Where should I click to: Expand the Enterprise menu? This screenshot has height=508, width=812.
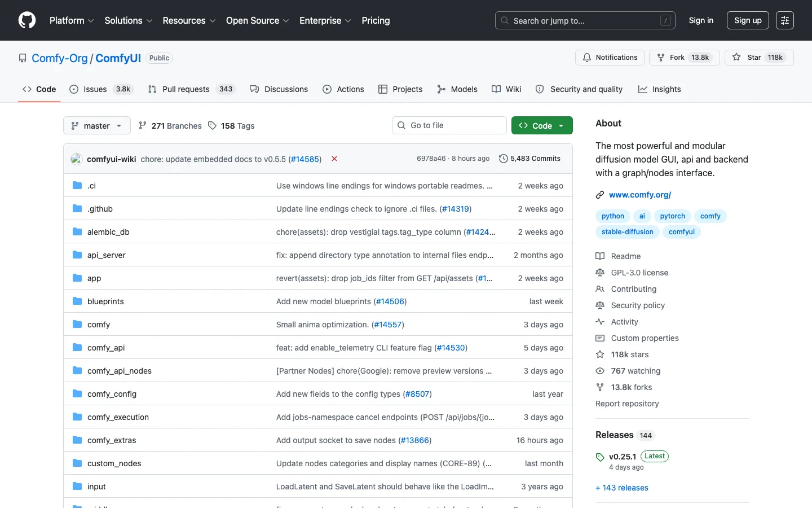click(325, 20)
